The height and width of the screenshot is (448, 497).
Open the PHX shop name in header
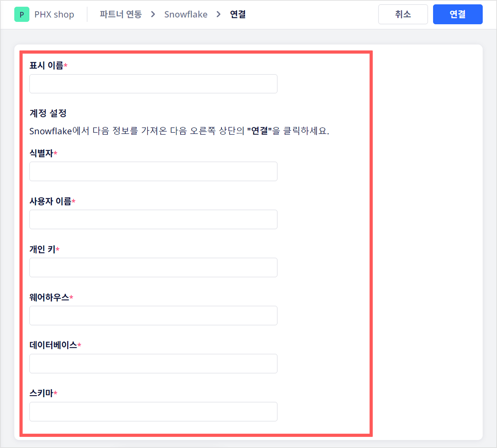pyautogui.click(x=54, y=14)
